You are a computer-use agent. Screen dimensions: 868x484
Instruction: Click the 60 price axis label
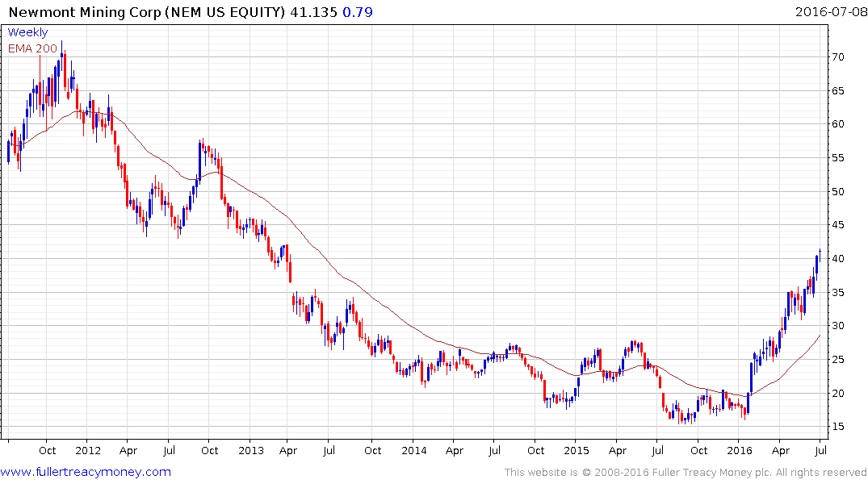[837, 124]
